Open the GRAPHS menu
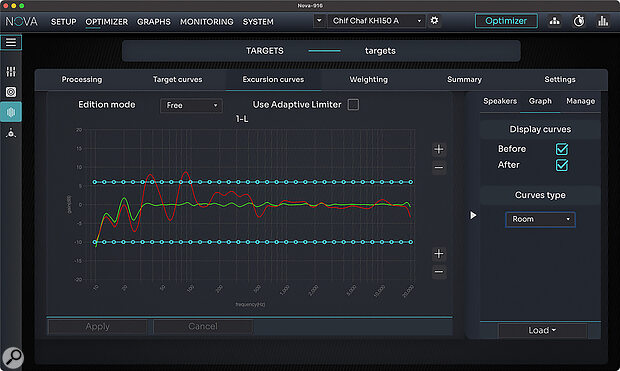 [154, 22]
